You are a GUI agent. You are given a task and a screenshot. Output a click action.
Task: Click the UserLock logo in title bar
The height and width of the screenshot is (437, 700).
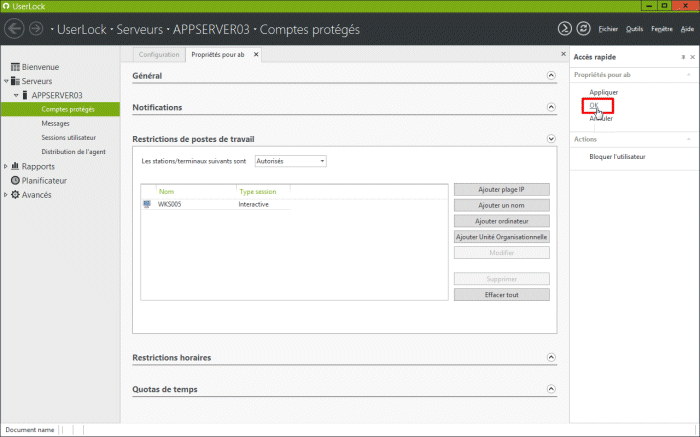pyautogui.click(x=6, y=6)
